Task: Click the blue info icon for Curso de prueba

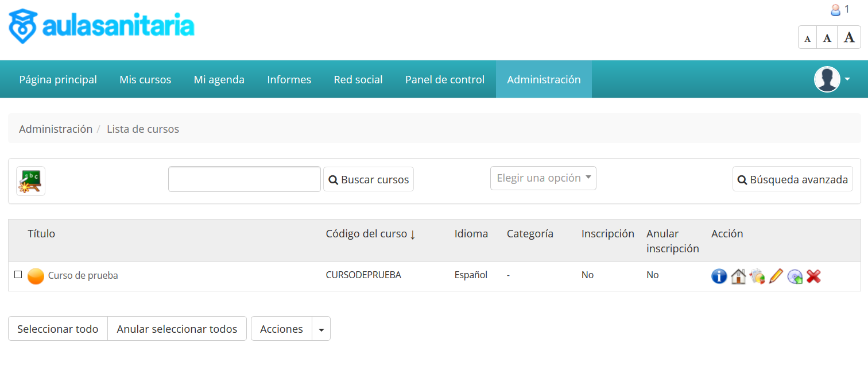Action: (x=719, y=276)
